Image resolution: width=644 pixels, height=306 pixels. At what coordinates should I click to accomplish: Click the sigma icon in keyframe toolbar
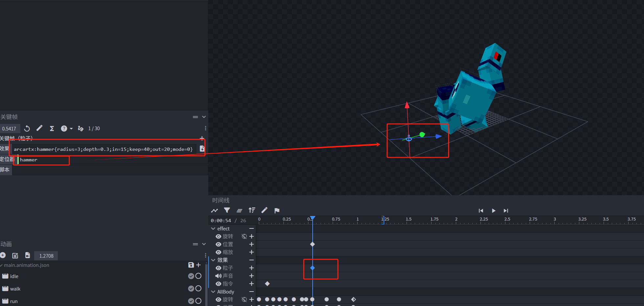coord(52,129)
